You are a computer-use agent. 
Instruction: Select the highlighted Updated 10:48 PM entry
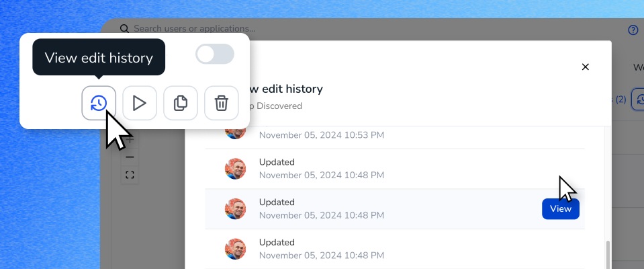coord(395,209)
